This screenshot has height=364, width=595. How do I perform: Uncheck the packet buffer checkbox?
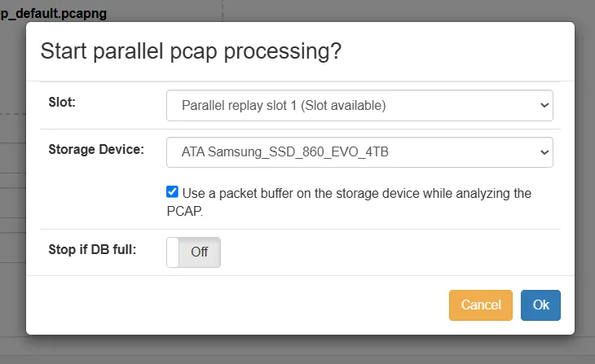click(172, 192)
